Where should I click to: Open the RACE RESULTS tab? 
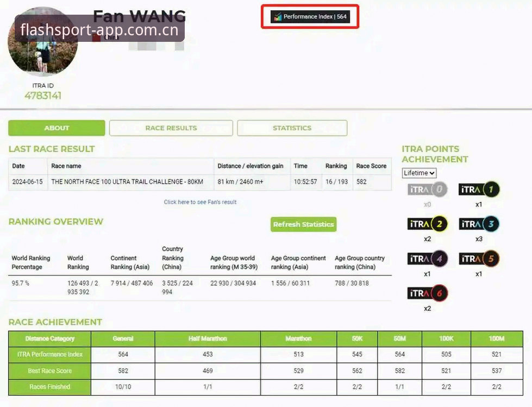click(171, 128)
